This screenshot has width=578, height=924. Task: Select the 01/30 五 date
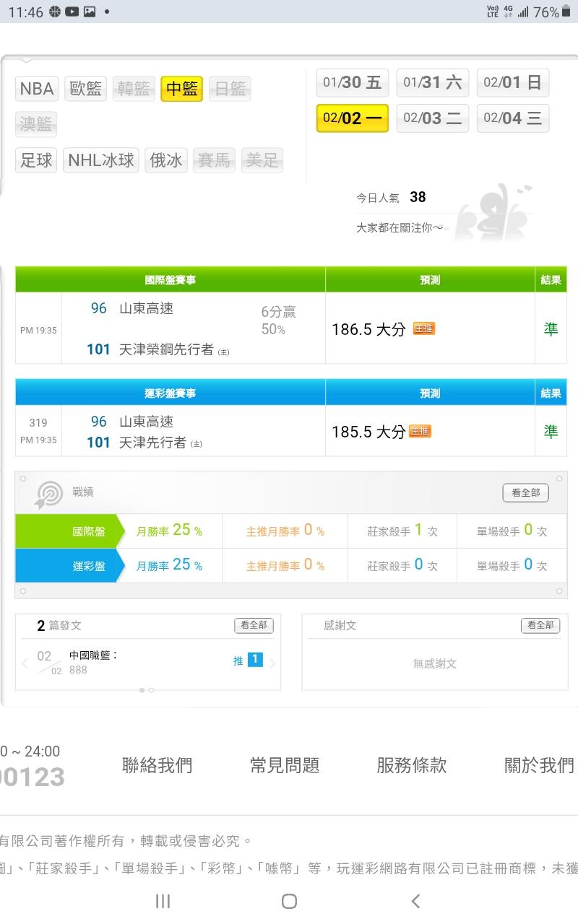pyautogui.click(x=353, y=82)
